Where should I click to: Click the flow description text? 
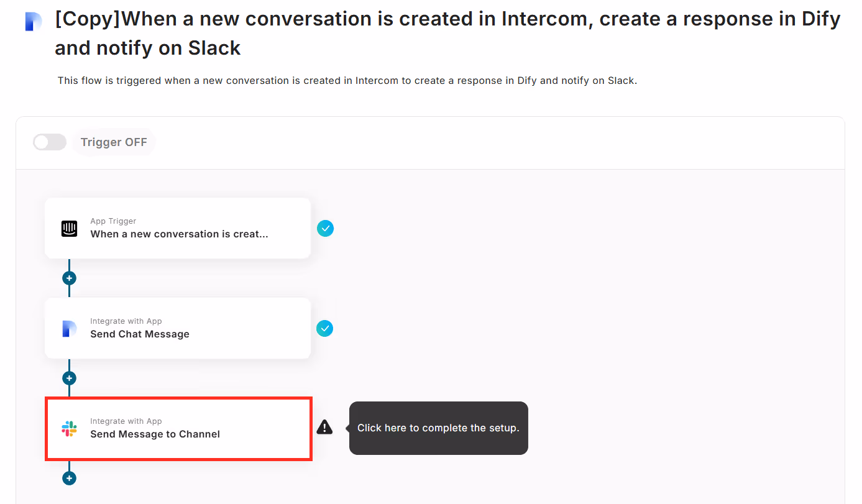tap(347, 81)
